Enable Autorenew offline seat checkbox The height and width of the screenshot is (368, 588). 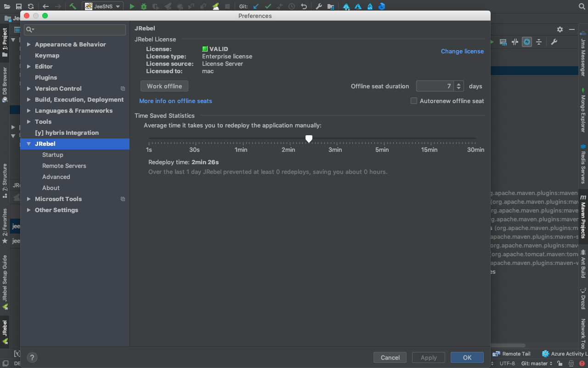click(x=414, y=101)
